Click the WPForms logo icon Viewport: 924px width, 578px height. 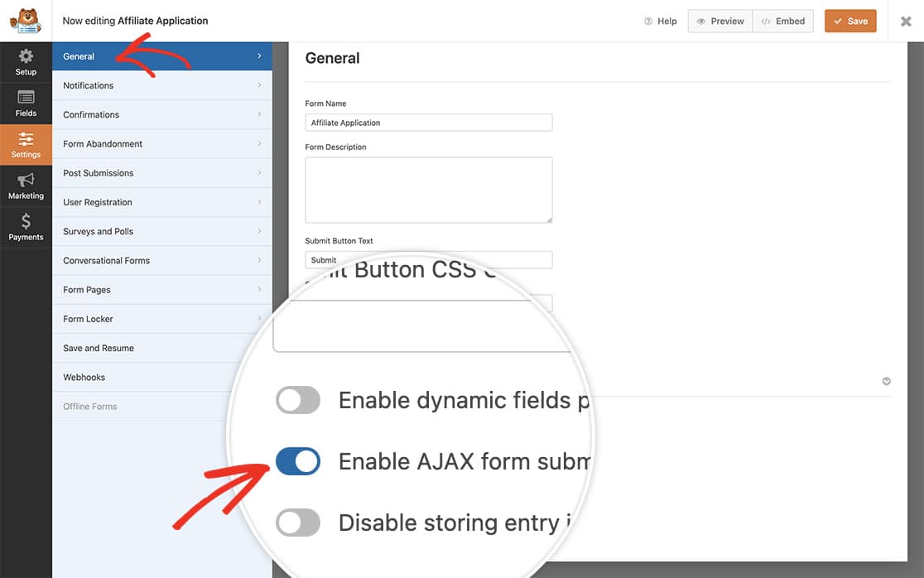coord(26,21)
